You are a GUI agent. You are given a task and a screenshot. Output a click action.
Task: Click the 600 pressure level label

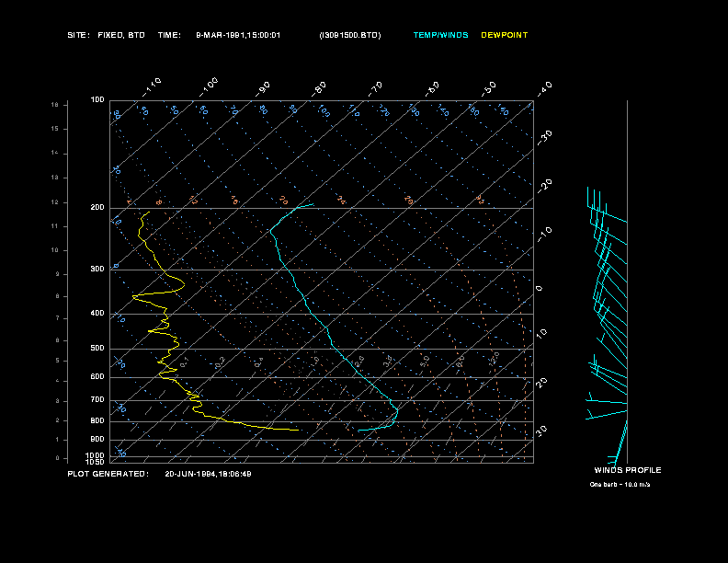(97, 377)
